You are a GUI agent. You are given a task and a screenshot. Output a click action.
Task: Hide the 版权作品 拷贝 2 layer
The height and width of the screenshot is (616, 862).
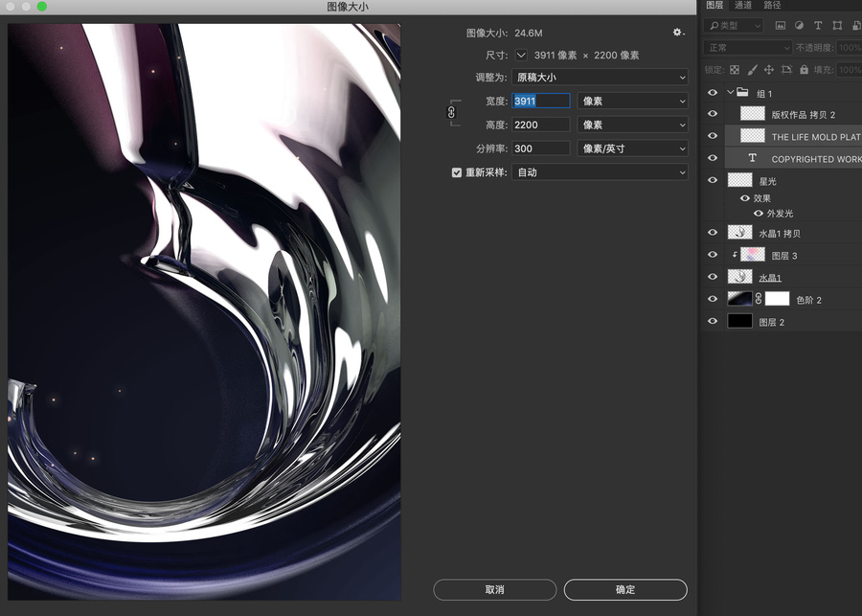pyautogui.click(x=713, y=114)
